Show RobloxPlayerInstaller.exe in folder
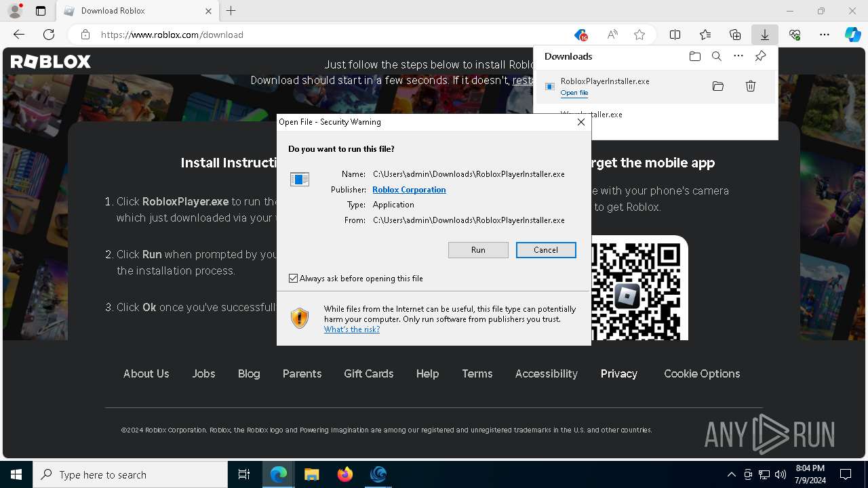The height and width of the screenshot is (488, 868). tap(718, 86)
